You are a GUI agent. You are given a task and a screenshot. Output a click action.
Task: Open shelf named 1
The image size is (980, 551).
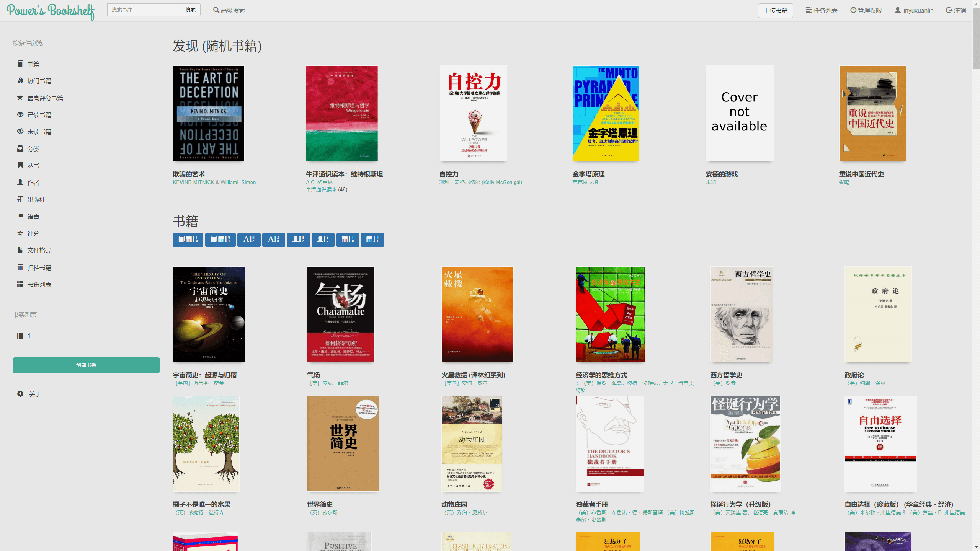tap(29, 336)
